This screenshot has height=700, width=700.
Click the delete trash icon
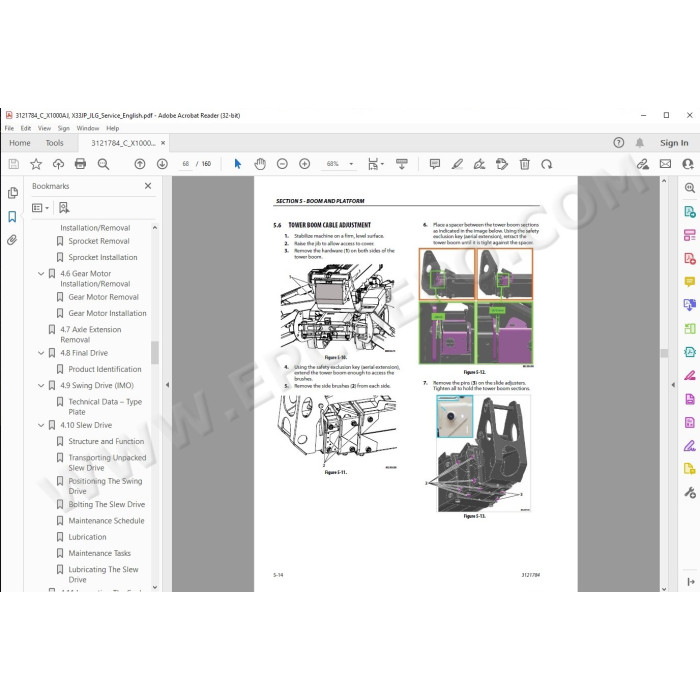525,164
